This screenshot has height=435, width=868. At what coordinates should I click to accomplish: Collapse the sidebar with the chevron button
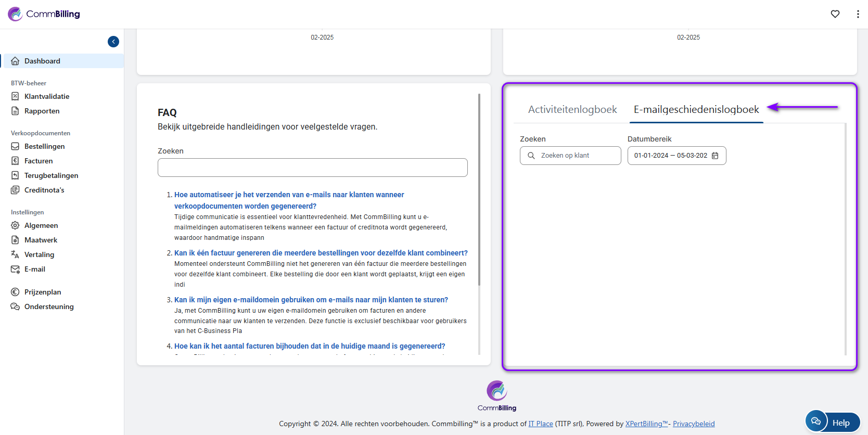coord(113,42)
